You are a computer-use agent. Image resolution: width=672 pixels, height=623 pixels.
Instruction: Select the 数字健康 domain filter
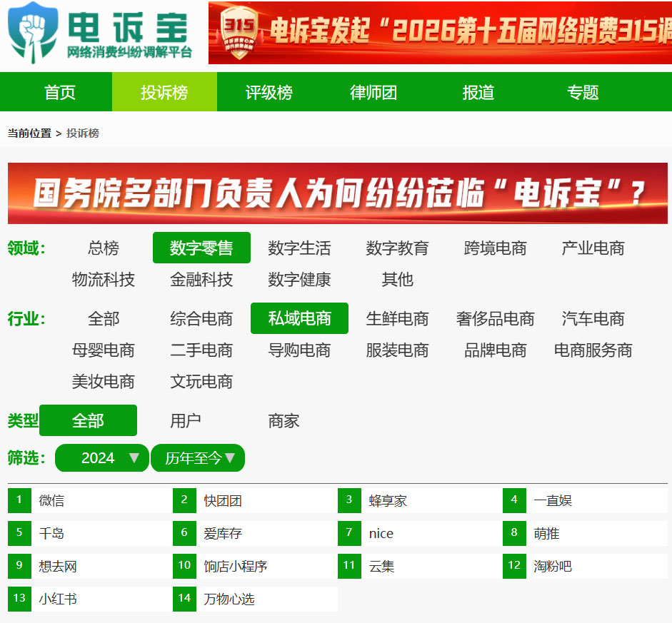[x=299, y=280]
